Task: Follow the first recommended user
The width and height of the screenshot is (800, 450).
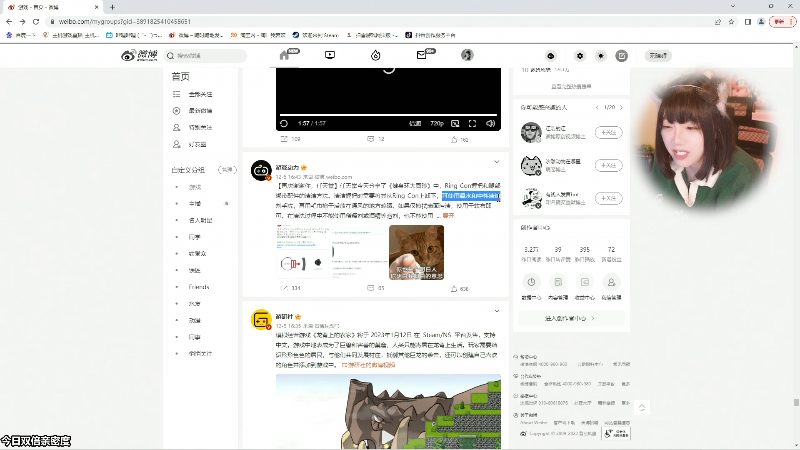Action: click(x=609, y=133)
